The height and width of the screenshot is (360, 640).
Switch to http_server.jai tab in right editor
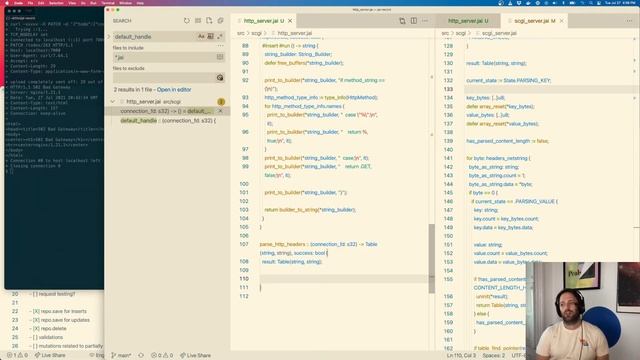point(468,21)
